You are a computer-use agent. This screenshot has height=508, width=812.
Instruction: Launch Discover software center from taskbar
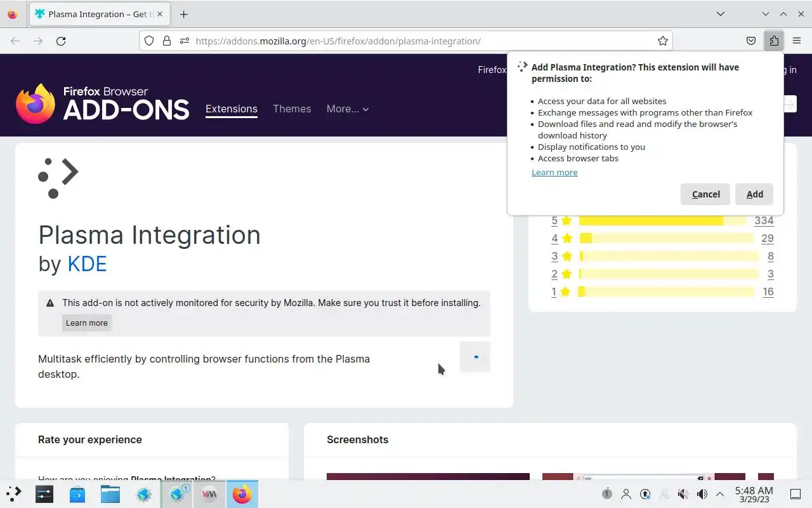(77, 494)
